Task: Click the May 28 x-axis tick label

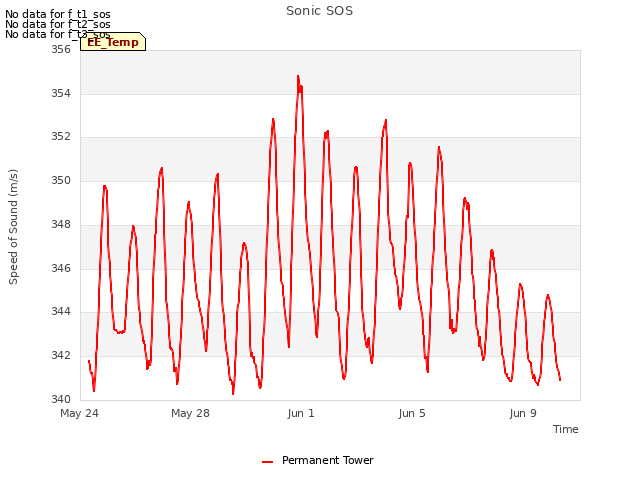Action: [191, 413]
